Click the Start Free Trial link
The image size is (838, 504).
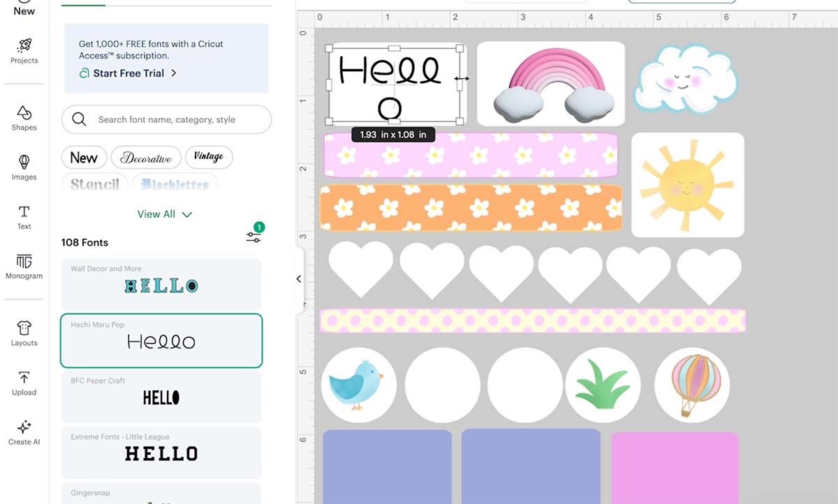128,73
